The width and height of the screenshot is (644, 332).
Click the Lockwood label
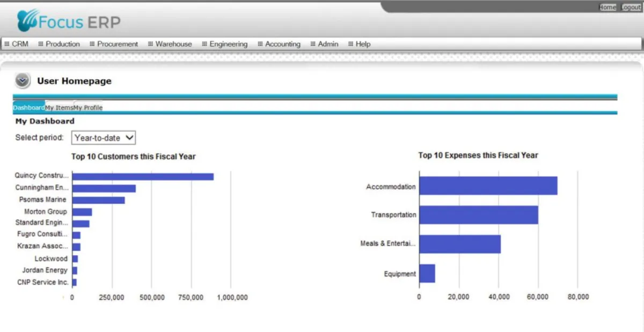coord(51,259)
